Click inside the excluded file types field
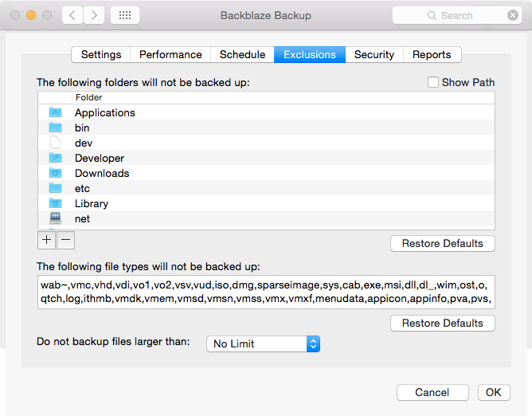Image resolution: width=532 pixels, height=416 pixels. click(x=266, y=292)
